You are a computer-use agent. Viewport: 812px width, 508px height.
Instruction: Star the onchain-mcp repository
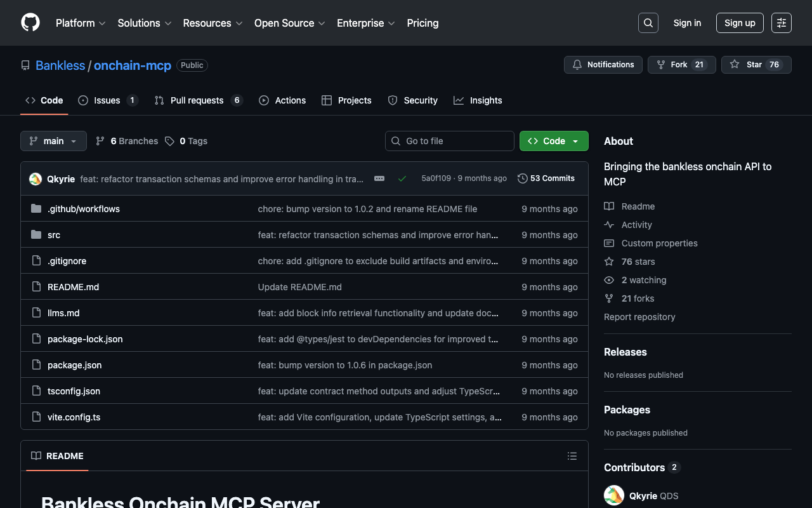(756, 65)
